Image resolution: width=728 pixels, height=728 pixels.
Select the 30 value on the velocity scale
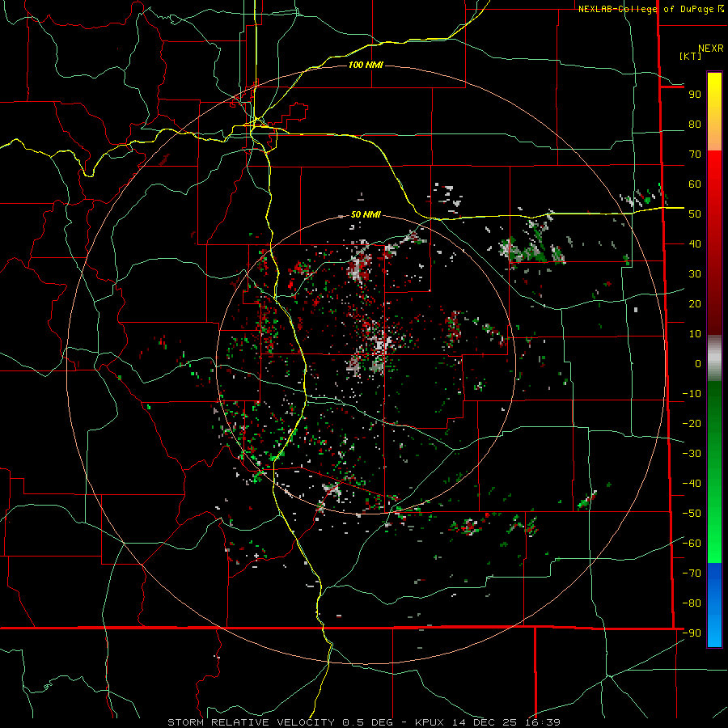(x=695, y=274)
